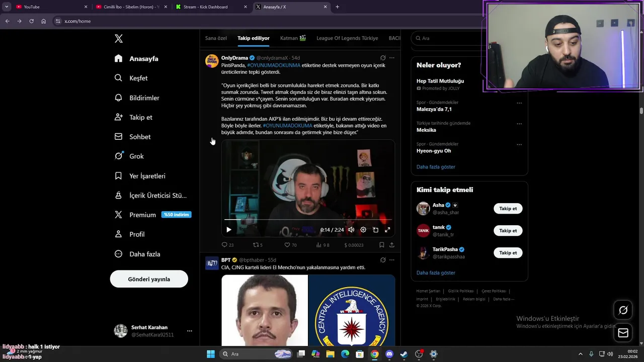Open Yer İşaretleri bookmarks
Image resolution: width=644 pixels, height=362 pixels.
coord(140,176)
